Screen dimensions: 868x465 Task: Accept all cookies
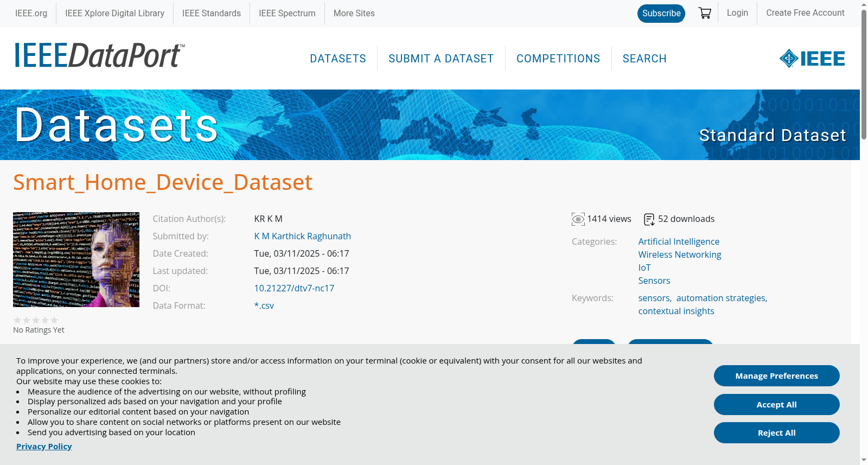click(777, 404)
